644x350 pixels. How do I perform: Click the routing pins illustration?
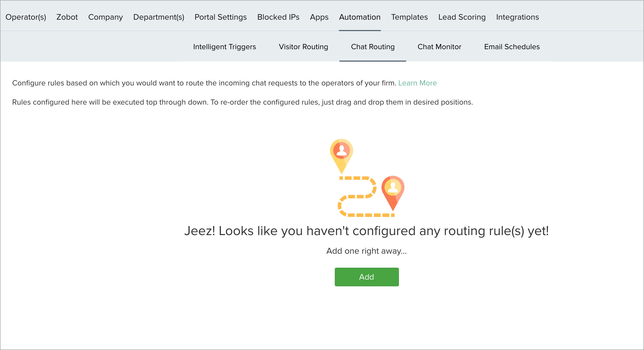click(x=367, y=178)
